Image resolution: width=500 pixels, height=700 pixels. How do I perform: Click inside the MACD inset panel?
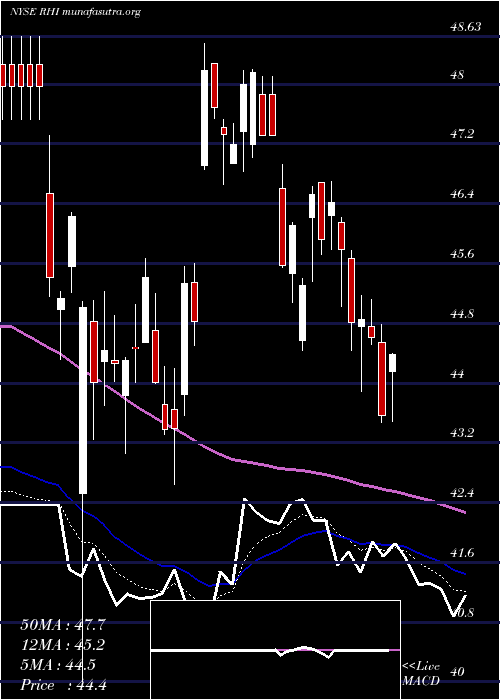[x=275, y=650]
